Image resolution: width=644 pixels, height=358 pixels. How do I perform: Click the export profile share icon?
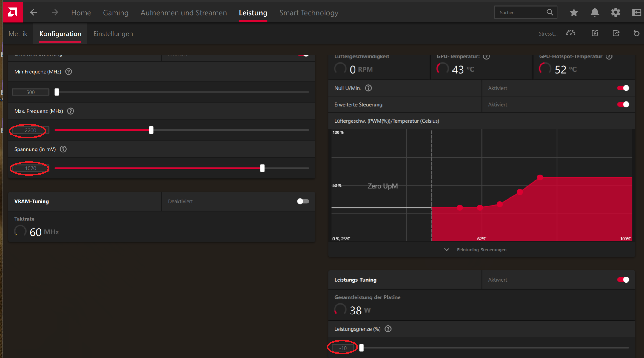(x=616, y=33)
